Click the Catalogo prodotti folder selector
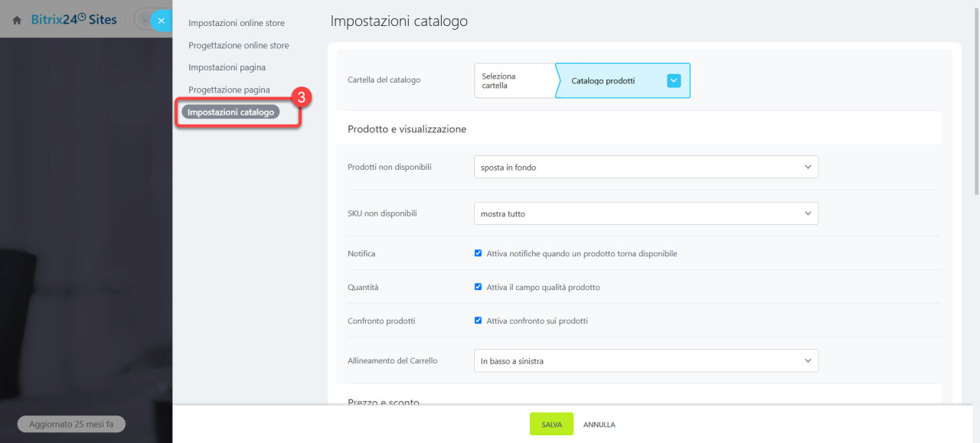This screenshot has height=443, width=980. coord(622,80)
